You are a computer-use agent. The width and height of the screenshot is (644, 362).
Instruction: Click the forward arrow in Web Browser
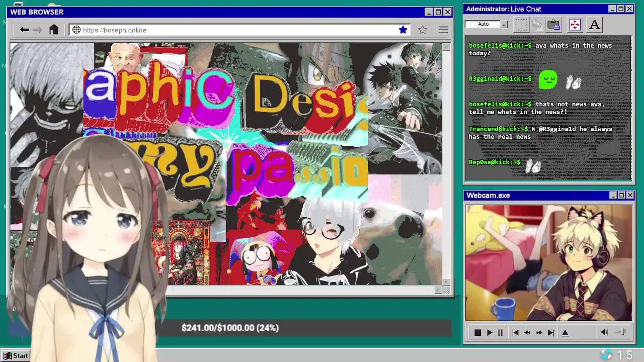click(x=38, y=30)
